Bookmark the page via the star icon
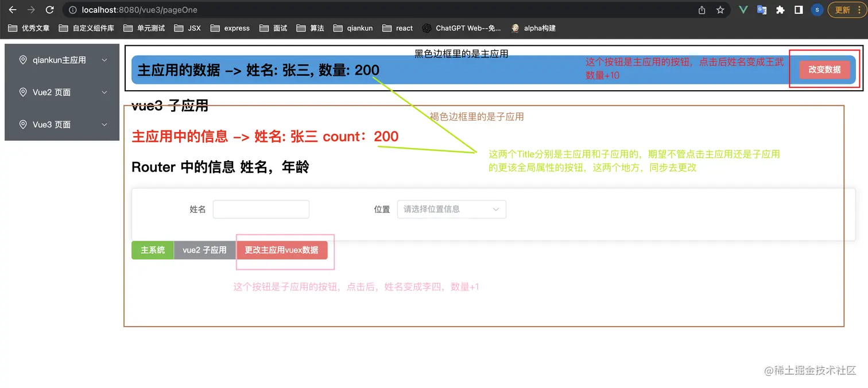 (x=720, y=9)
